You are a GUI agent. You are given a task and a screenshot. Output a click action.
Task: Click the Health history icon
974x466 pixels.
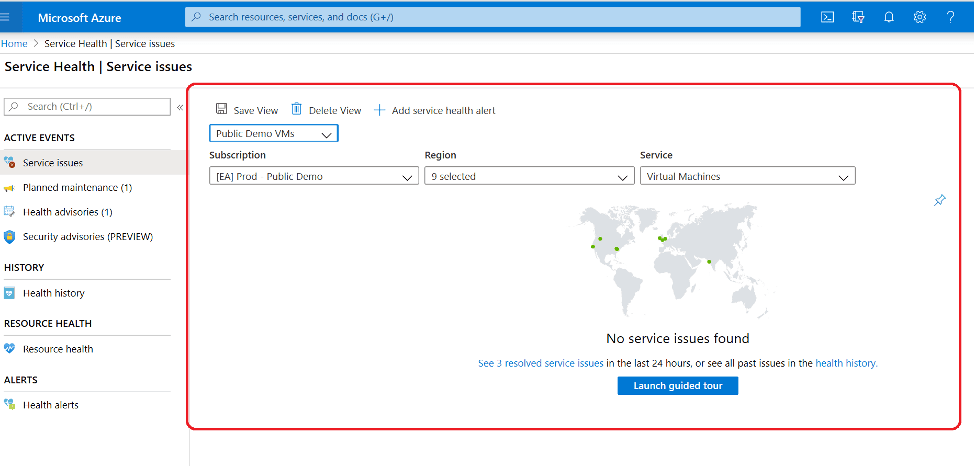point(9,293)
